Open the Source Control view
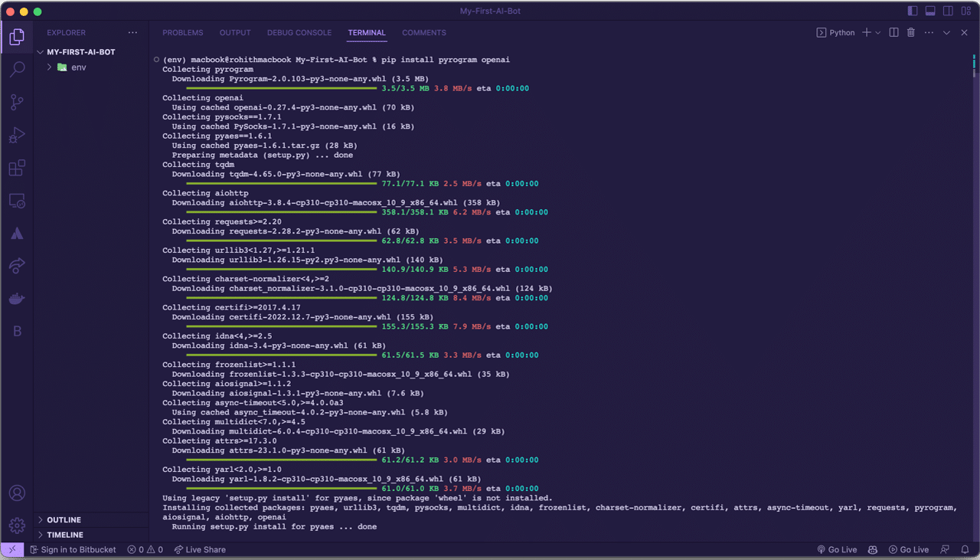Screen dimensions: 980x560 [17, 102]
